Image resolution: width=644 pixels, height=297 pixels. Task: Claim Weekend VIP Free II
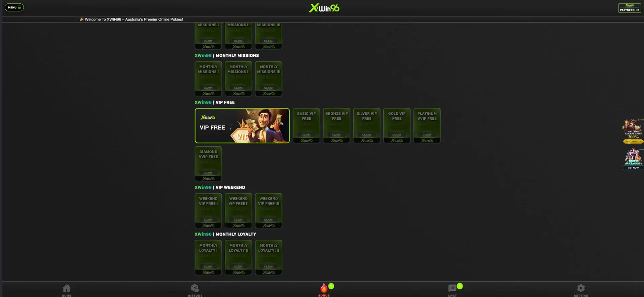(238, 220)
